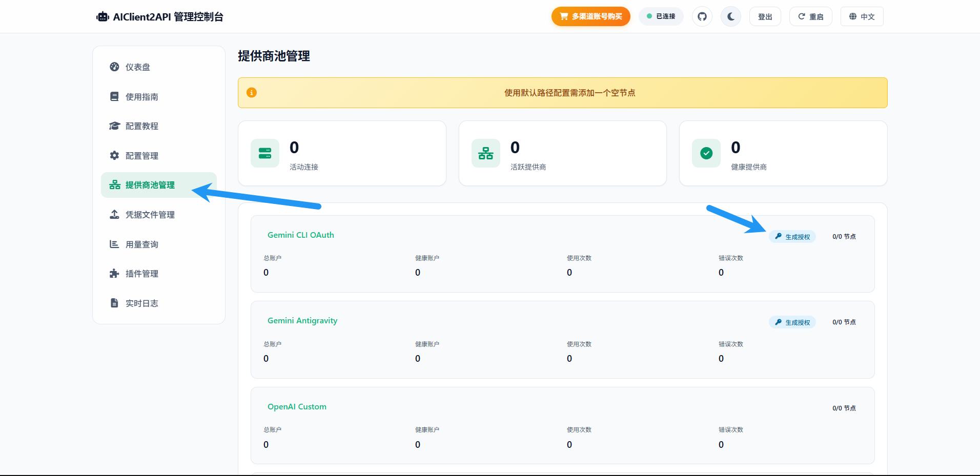The width and height of the screenshot is (980, 476).
Task: Click 生成授权 for Gemini Antigravity
Action: (x=792, y=322)
